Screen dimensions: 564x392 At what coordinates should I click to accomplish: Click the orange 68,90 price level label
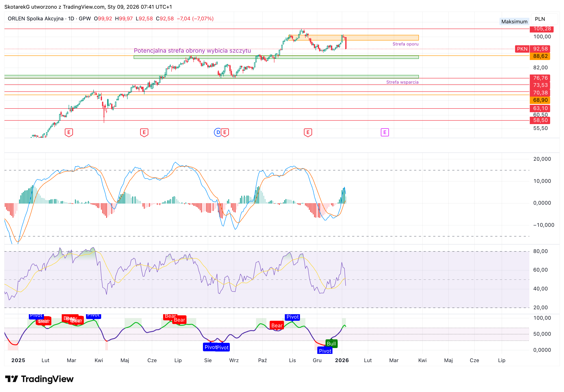point(540,100)
